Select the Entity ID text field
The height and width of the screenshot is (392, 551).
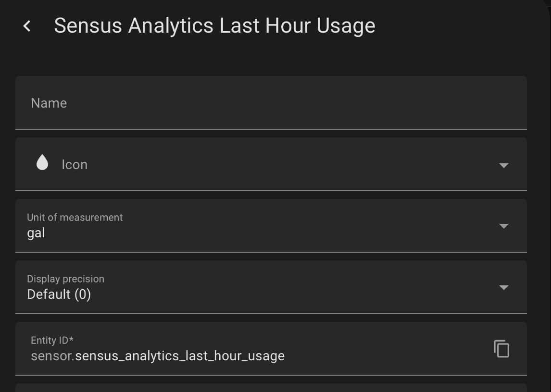[x=192, y=356]
